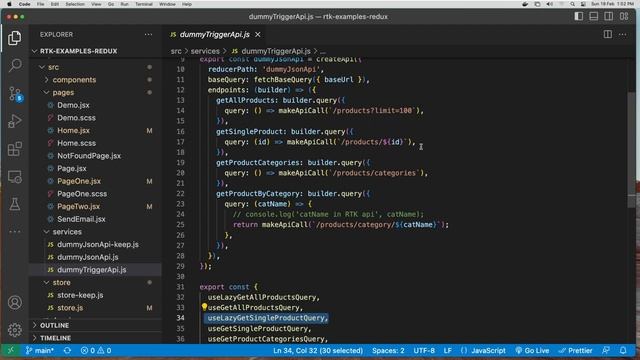
Task: Change Spaces: 2 indentation setting
Action: (x=388, y=351)
